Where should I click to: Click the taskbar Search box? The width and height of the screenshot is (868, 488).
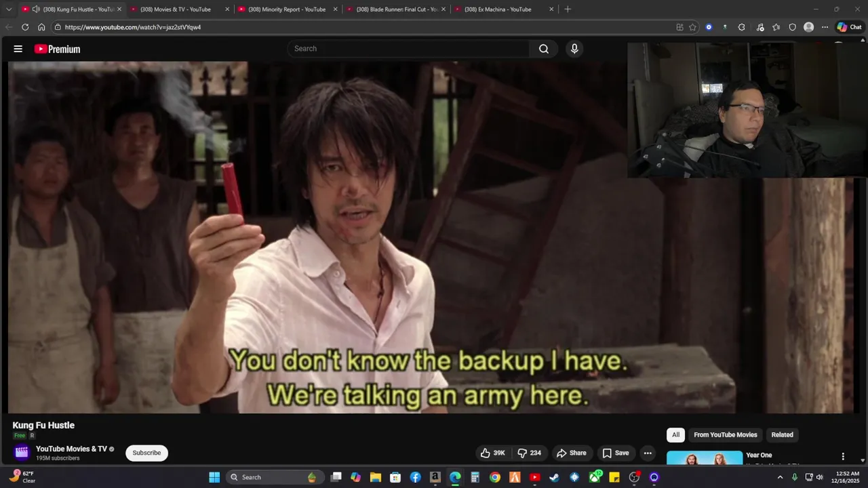pos(274,477)
